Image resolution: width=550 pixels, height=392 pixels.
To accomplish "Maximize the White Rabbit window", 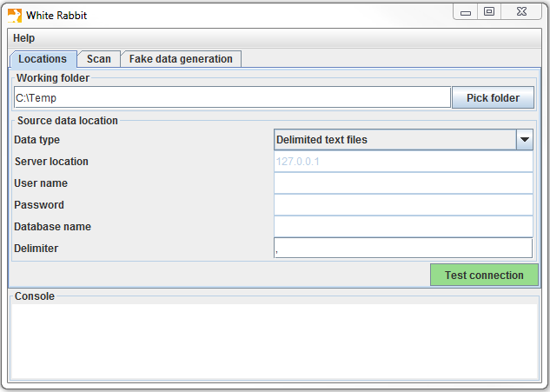I will point(489,12).
